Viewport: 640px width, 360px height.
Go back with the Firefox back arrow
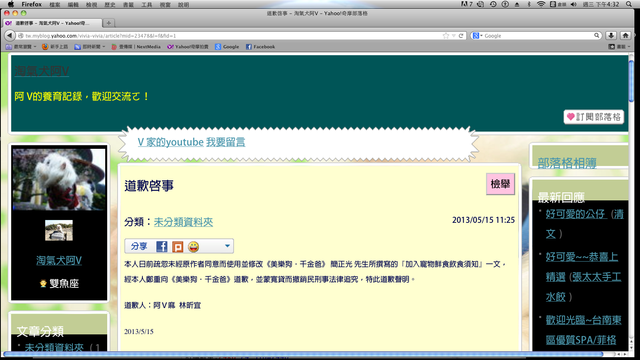coord(9,36)
